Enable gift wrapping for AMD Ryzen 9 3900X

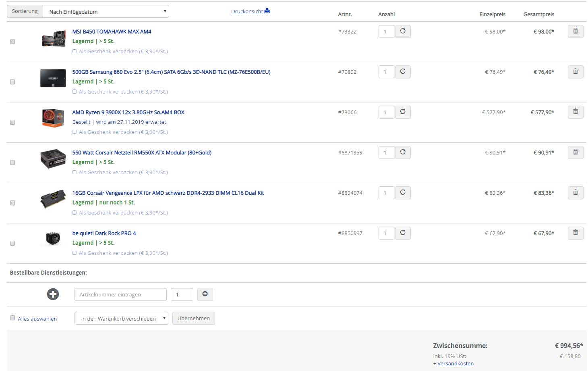75,132
